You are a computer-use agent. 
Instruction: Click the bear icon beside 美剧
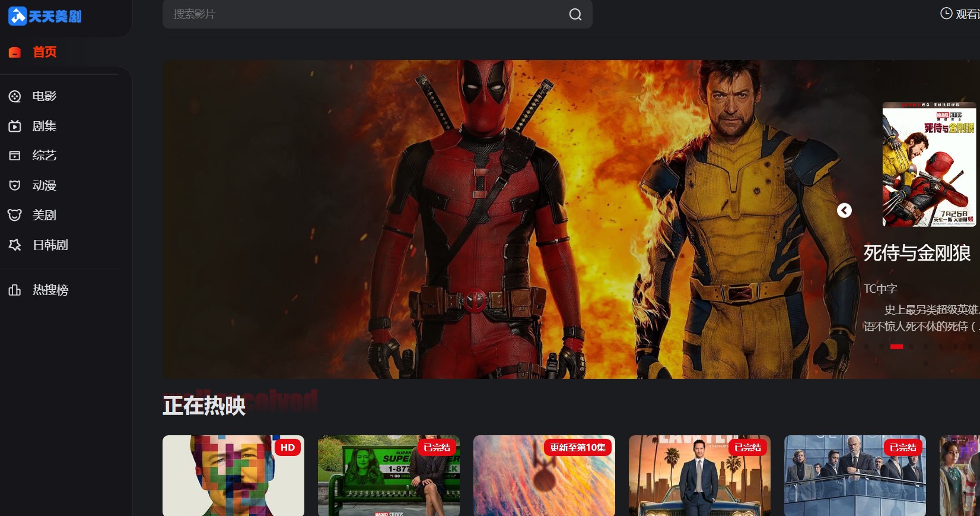point(15,215)
